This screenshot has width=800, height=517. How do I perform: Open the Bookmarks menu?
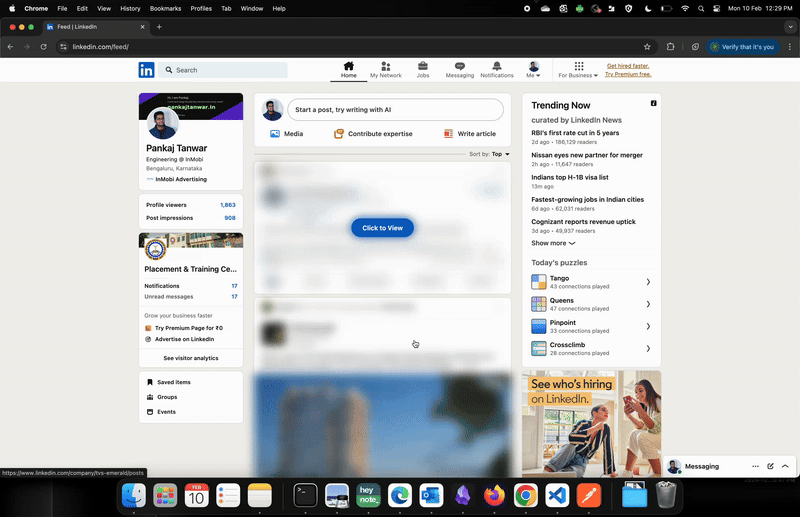coord(165,9)
